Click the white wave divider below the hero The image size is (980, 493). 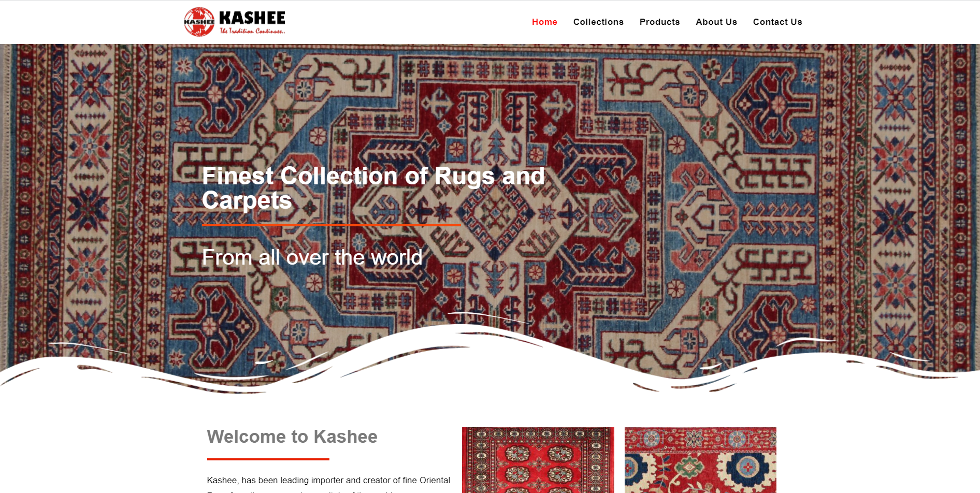[x=490, y=363]
